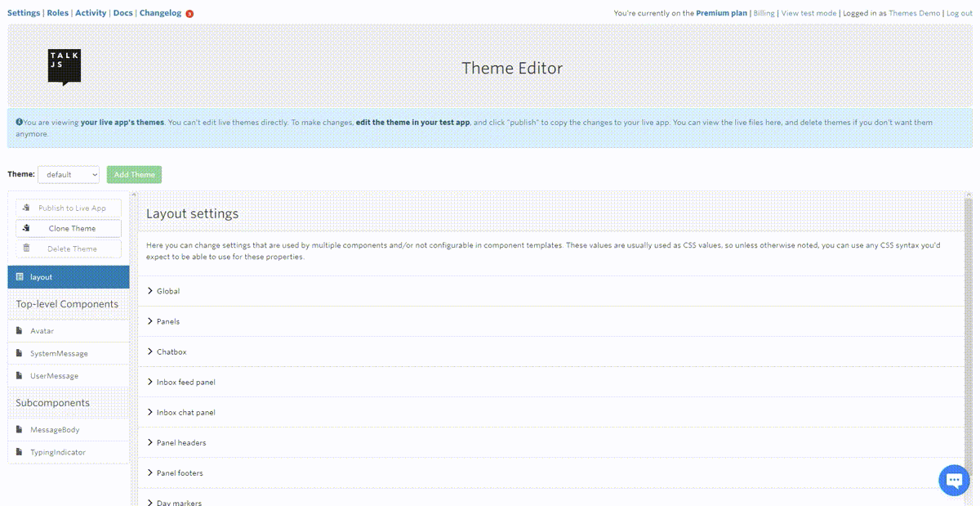Click the Changelog notification badge
980x506 pixels.
[189, 14]
